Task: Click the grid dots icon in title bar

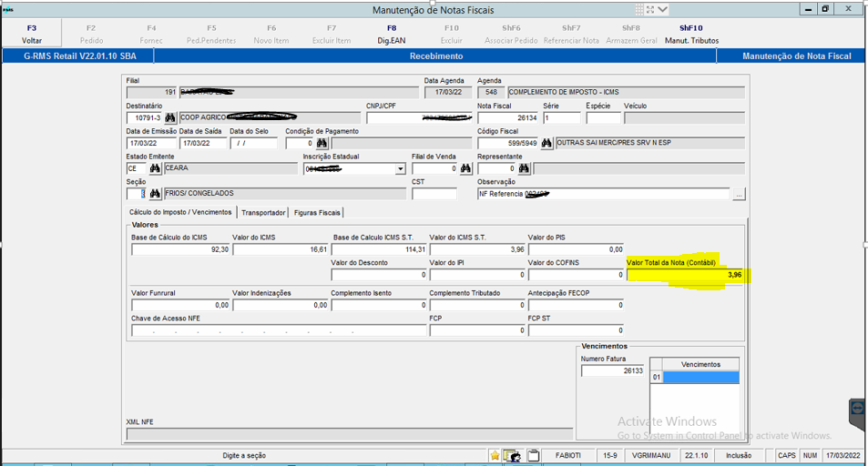Action: point(639,9)
